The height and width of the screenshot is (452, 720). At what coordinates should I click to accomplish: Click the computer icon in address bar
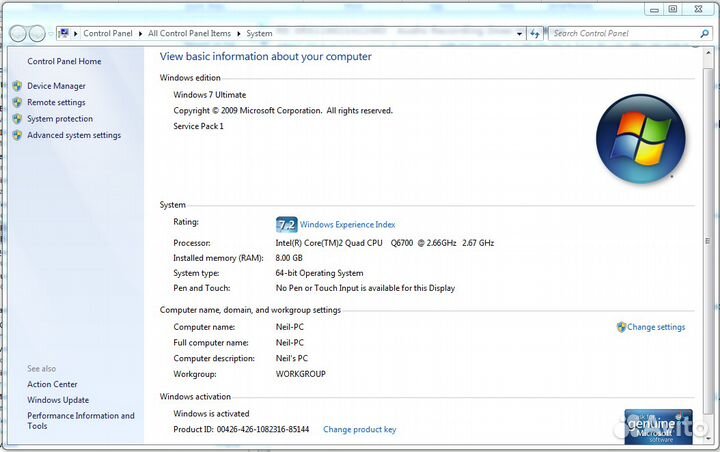[64, 33]
